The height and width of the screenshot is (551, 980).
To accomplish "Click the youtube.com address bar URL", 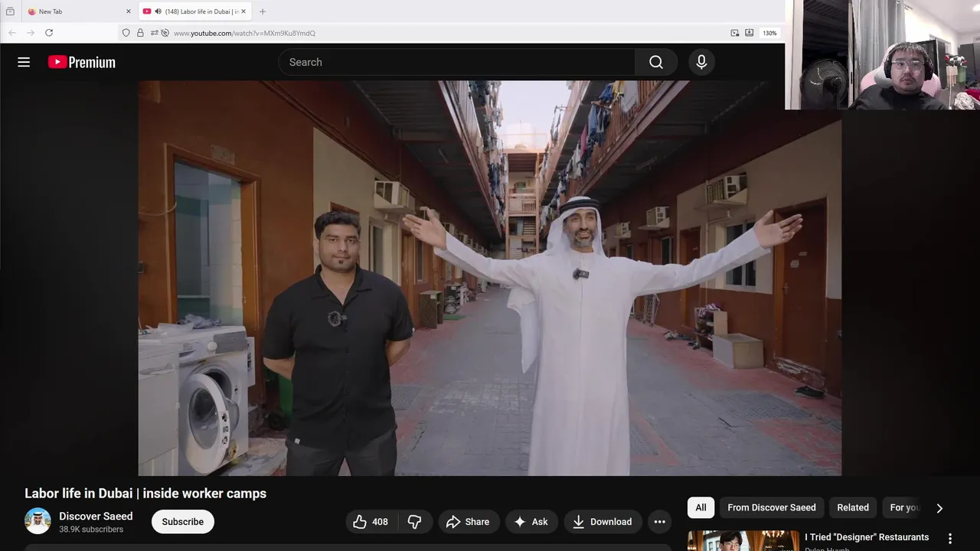I will [x=244, y=33].
